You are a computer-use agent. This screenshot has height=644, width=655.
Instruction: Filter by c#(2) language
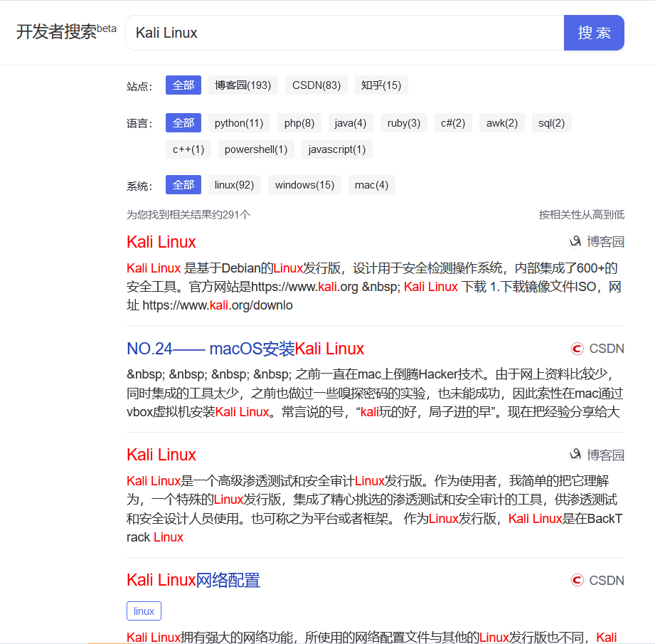point(453,123)
